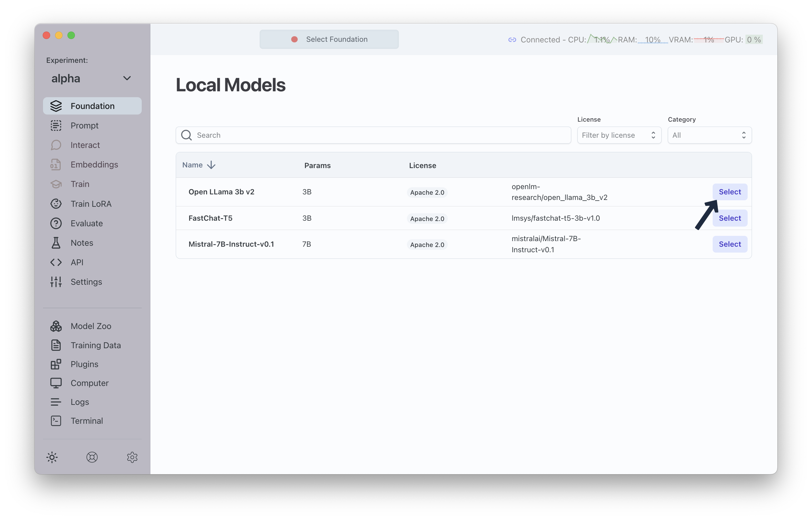The image size is (812, 520).
Task: Expand the License filter dropdown
Action: 618,135
